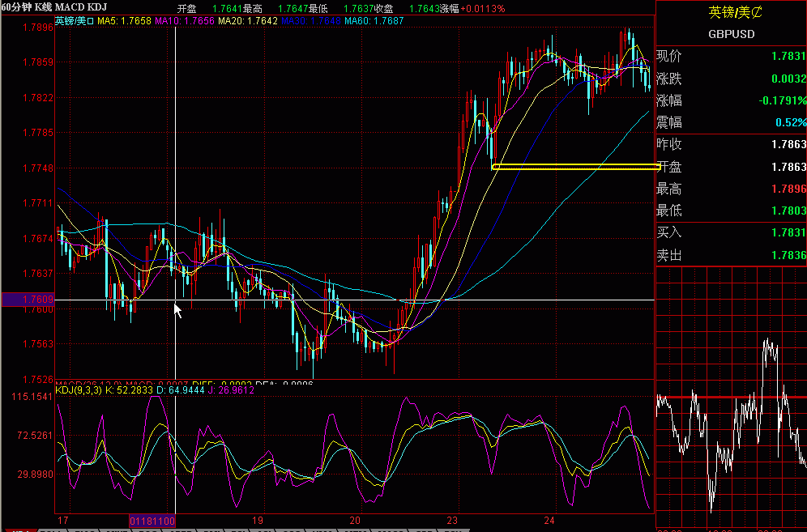This screenshot has width=807, height=532.
Task: Click the header 开盘 value 1.7641
Action: click(x=228, y=9)
